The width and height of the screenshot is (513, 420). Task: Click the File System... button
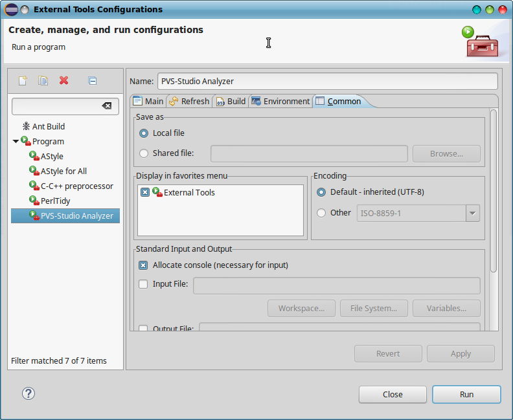point(374,308)
